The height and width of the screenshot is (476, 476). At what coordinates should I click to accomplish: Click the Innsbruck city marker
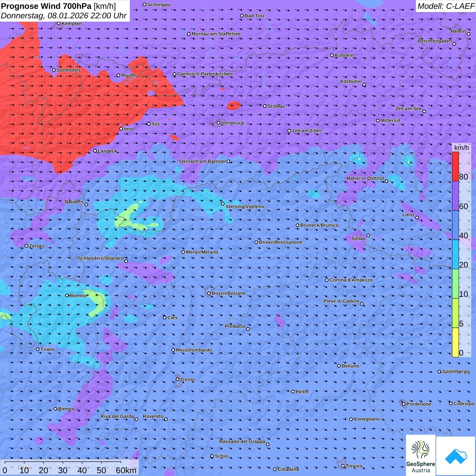coord(219,123)
